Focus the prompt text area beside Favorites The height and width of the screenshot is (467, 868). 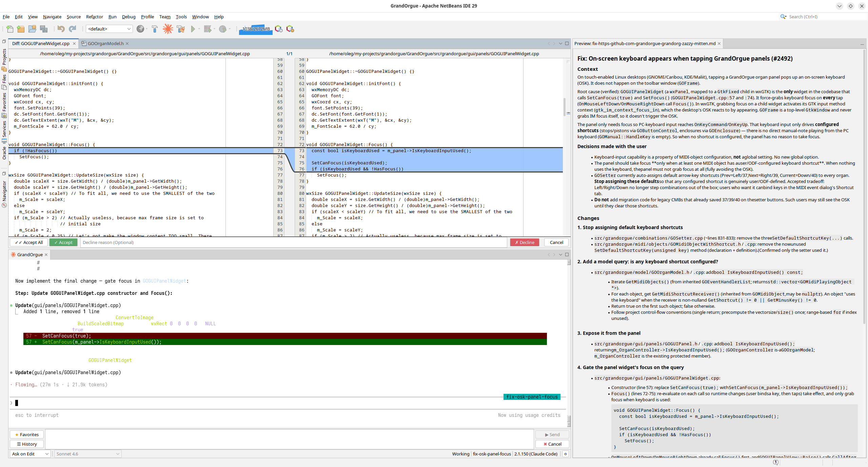click(289, 440)
